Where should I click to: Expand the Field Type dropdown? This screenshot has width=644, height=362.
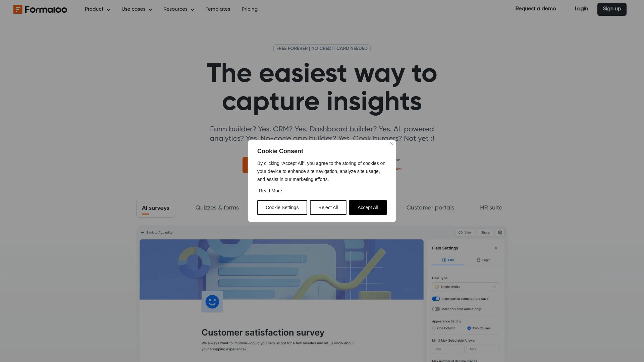pyautogui.click(x=465, y=287)
